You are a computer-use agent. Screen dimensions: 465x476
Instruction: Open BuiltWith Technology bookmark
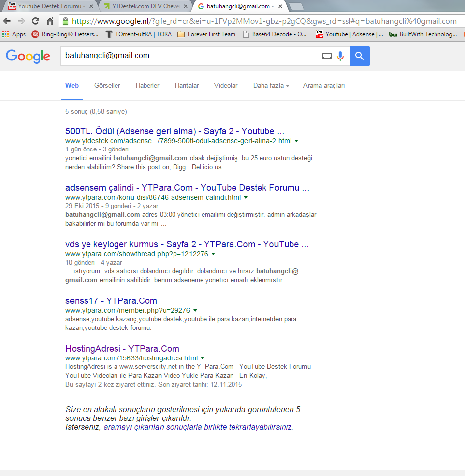[423, 34]
